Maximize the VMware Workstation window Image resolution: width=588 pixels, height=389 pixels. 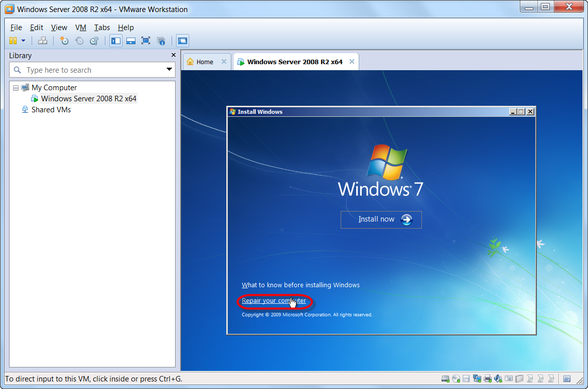tap(545, 7)
